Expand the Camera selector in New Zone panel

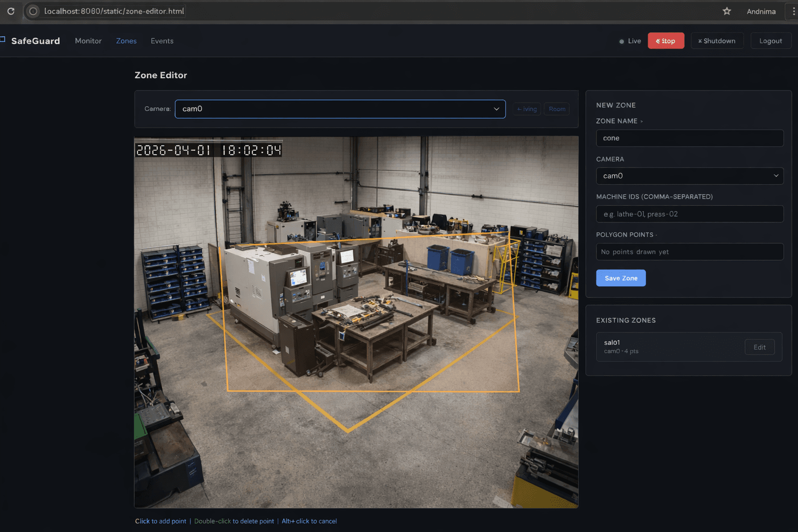click(x=689, y=176)
